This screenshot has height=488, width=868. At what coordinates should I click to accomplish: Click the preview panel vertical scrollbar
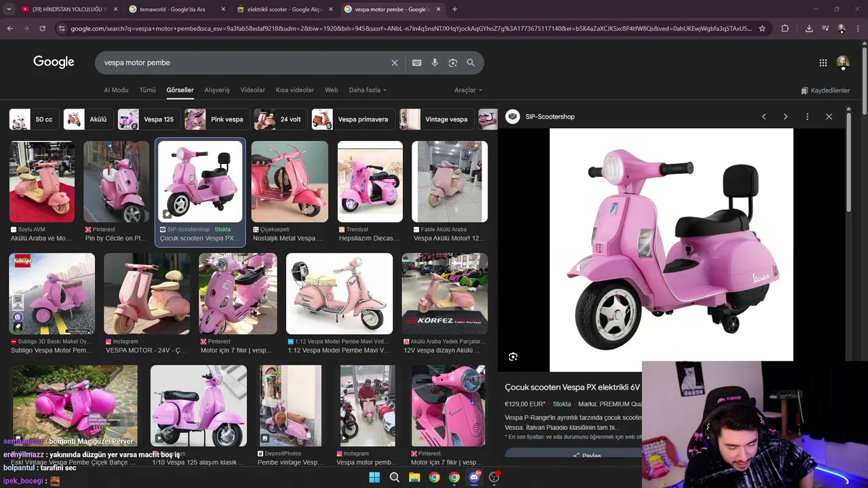point(848,163)
